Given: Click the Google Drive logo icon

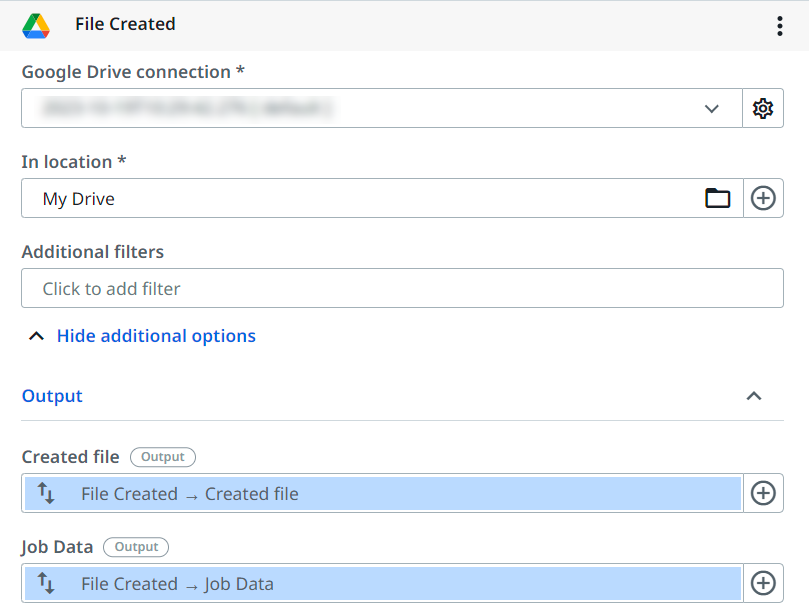Looking at the screenshot, I should pos(36,26).
